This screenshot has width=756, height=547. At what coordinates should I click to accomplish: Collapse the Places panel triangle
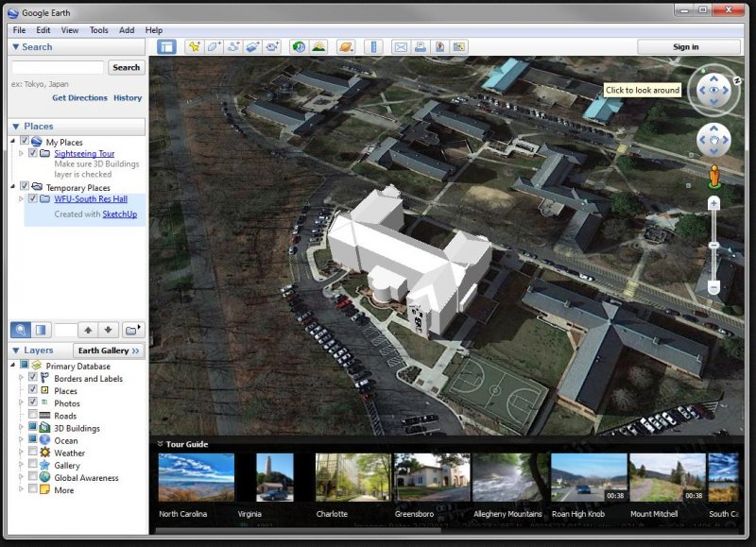(x=16, y=127)
